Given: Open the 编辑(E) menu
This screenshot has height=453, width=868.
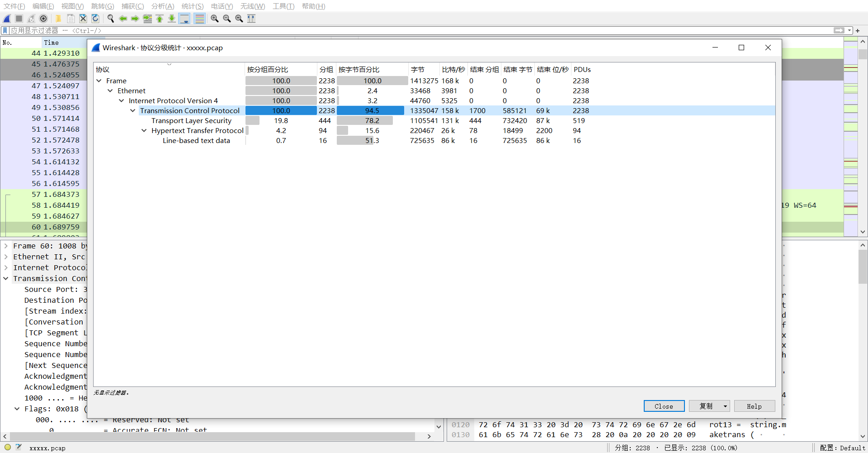Looking at the screenshot, I should tap(43, 6).
